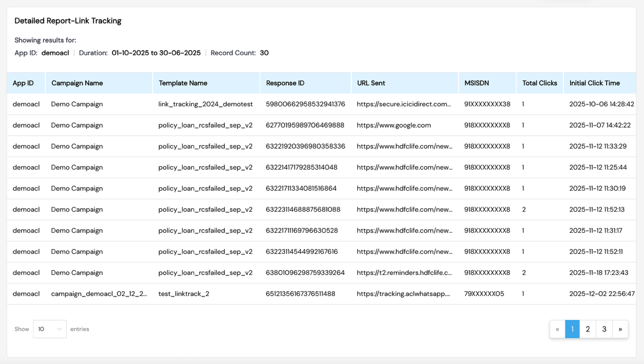Click campaign_demoacl_02_12_2... campaign cell

(x=99, y=293)
